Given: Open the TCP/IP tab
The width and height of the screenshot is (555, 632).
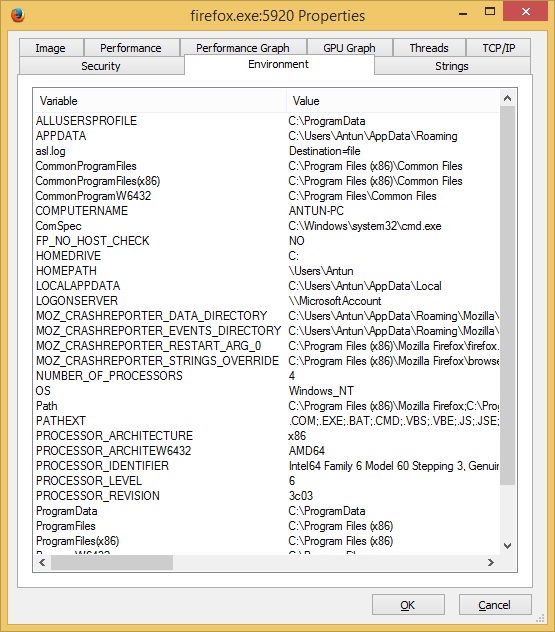Looking at the screenshot, I should pyautogui.click(x=499, y=48).
